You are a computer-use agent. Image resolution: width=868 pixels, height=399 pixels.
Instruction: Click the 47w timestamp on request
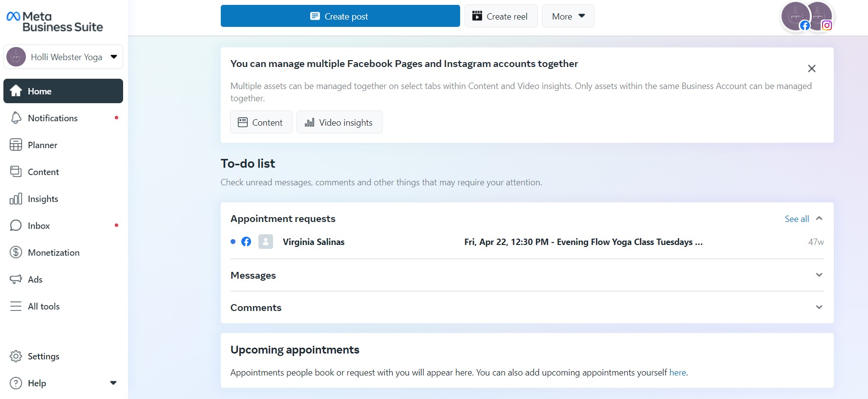[816, 242]
